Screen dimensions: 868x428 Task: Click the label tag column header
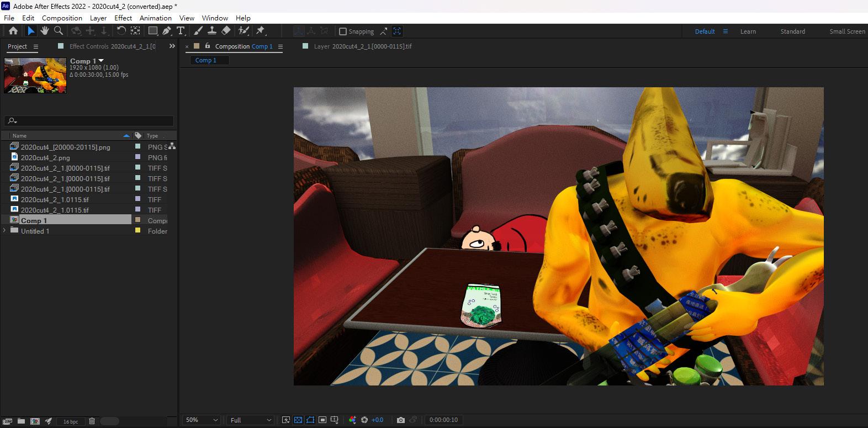138,135
